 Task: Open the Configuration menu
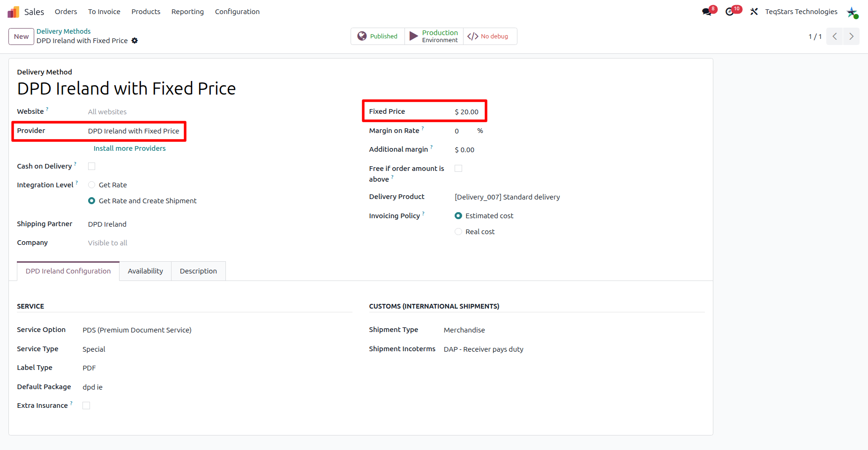click(x=237, y=12)
